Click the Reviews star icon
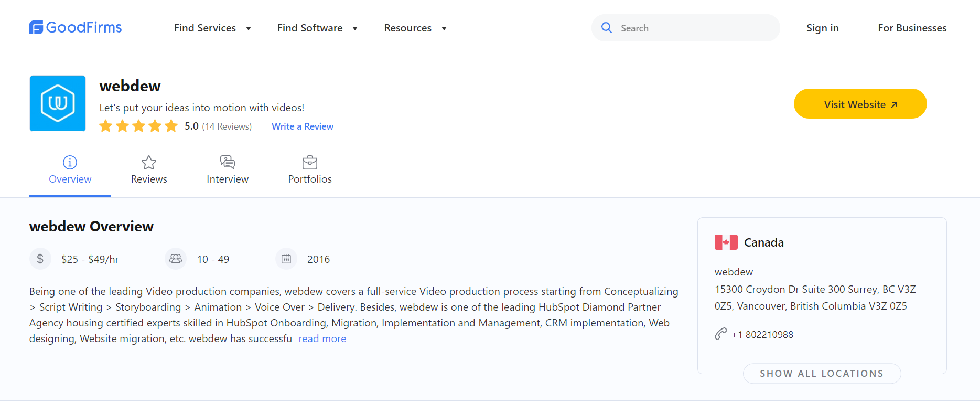The width and height of the screenshot is (980, 403). click(149, 162)
